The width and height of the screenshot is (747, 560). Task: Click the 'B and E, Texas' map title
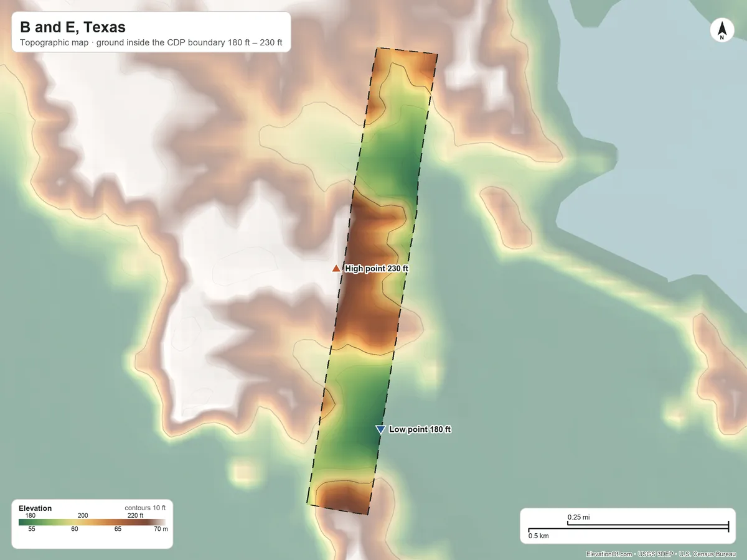point(73,27)
